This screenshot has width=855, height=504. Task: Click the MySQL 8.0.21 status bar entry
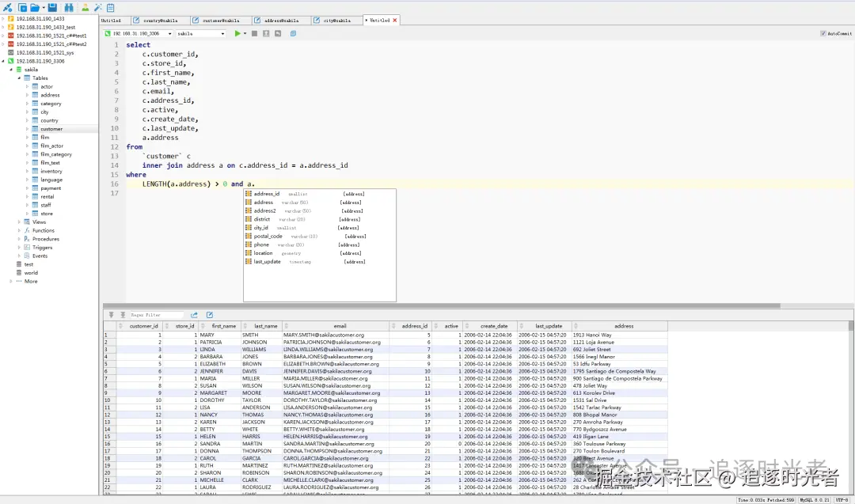tap(815, 499)
